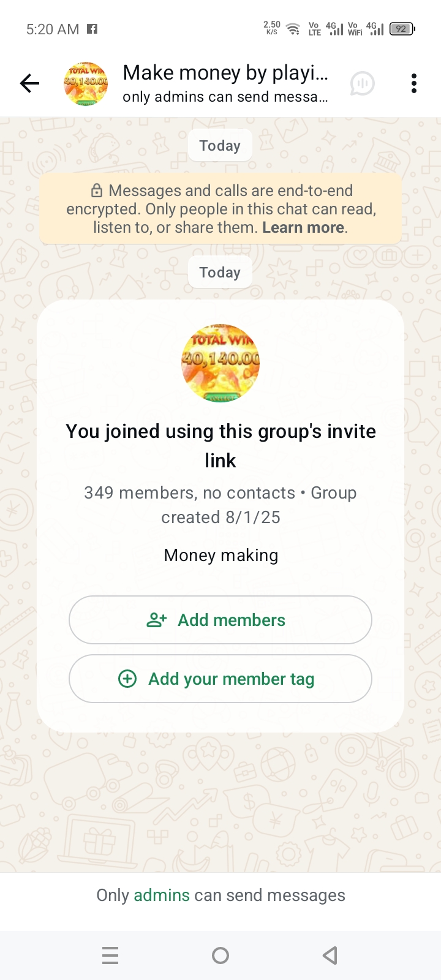Open group avatar in the header

point(86,83)
